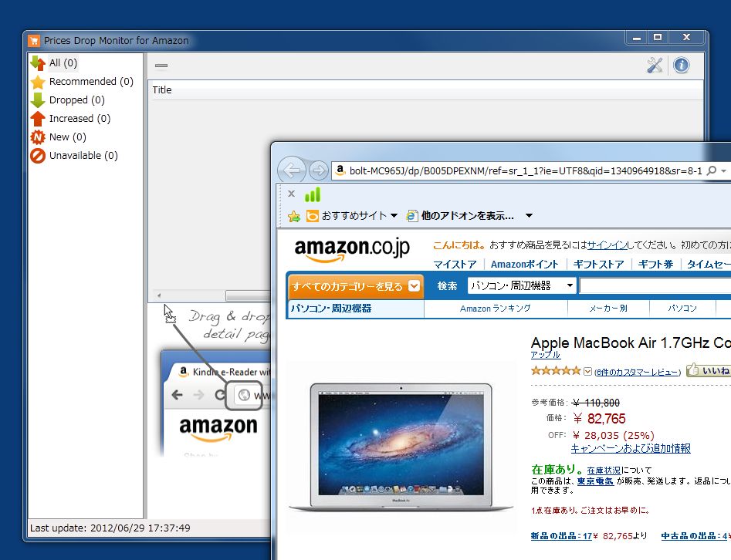Open パソコン subnav item
The width and height of the screenshot is (731, 560).
(x=682, y=309)
